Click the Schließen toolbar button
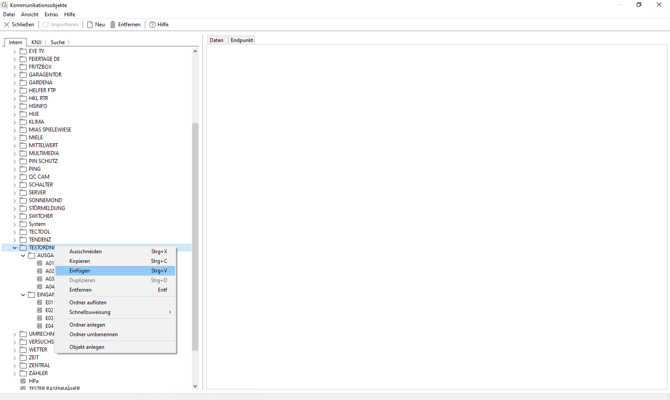670x400 pixels. point(19,25)
